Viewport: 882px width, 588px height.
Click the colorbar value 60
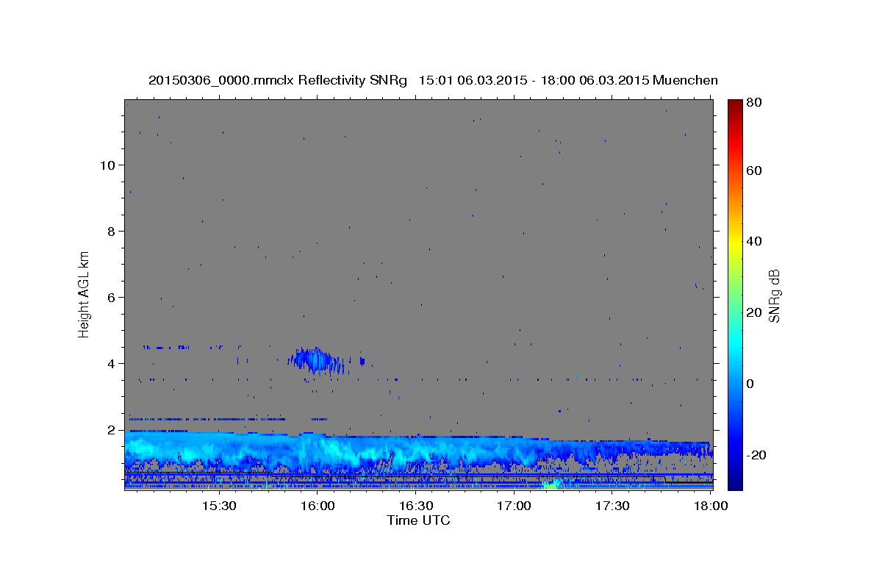pyautogui.click(x=754, y=171)
